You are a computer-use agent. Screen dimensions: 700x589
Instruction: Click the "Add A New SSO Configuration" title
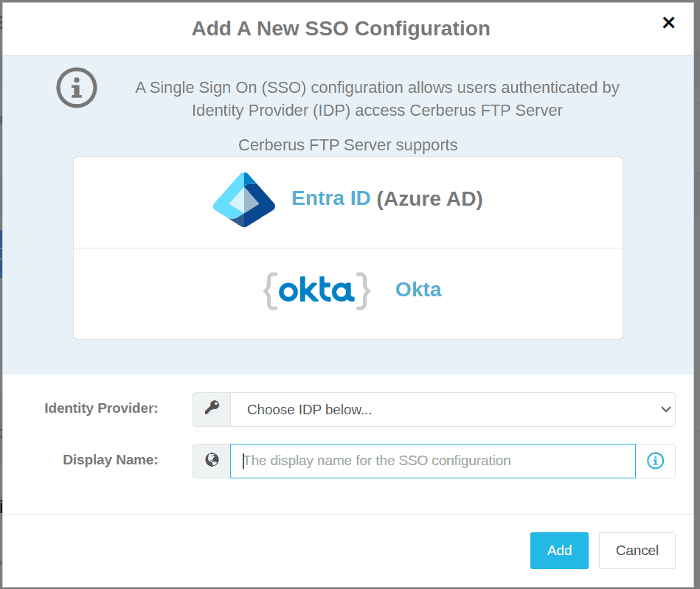[341, 29]
